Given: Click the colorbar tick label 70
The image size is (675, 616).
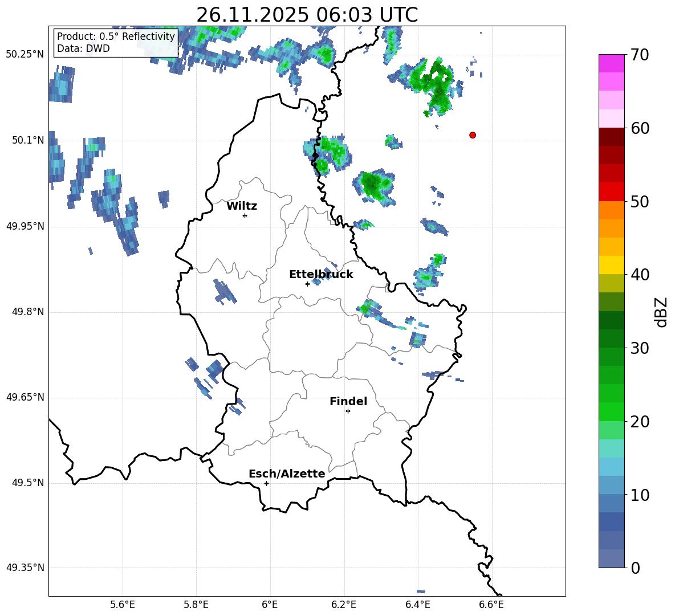Looking at the screenshot, I should pyautogui.click(x=639, y=55).
